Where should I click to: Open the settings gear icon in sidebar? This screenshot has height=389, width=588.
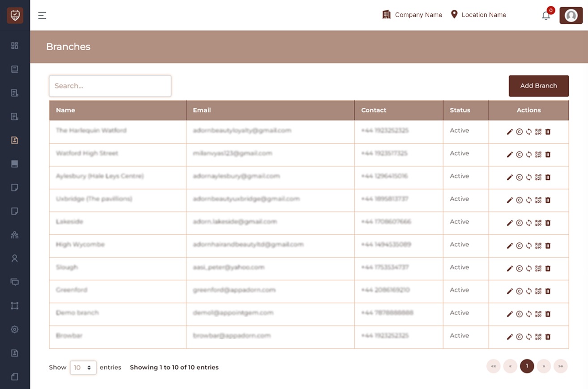15,330
